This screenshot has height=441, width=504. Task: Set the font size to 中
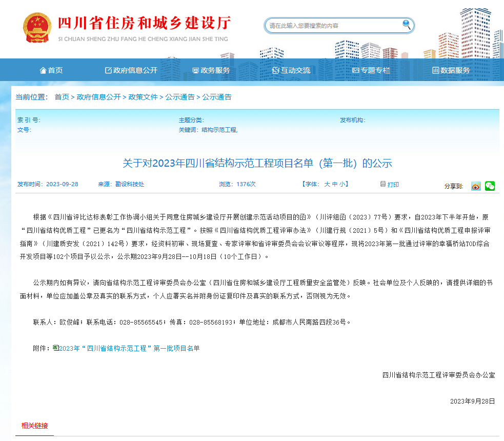click(x=335, y=184)
